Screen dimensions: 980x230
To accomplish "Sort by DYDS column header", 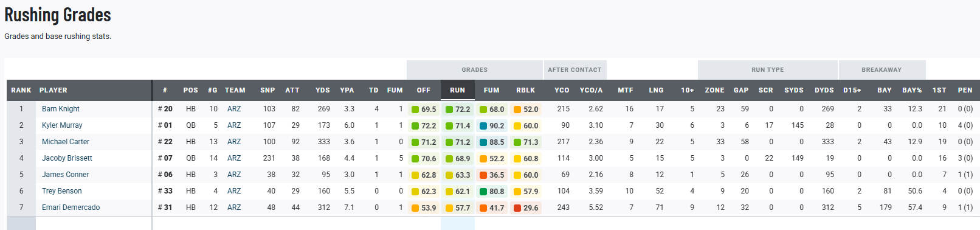I will click(x=824, y=90).
